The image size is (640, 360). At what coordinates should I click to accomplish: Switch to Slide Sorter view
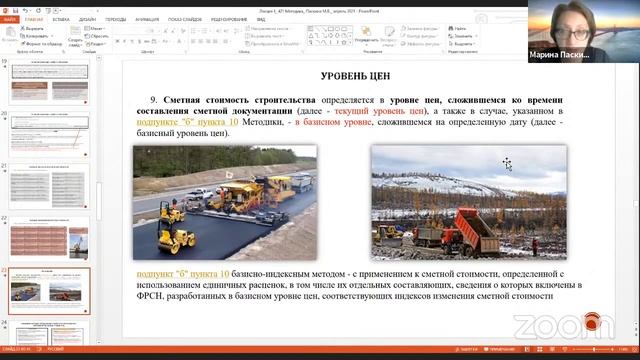(540, 349)
